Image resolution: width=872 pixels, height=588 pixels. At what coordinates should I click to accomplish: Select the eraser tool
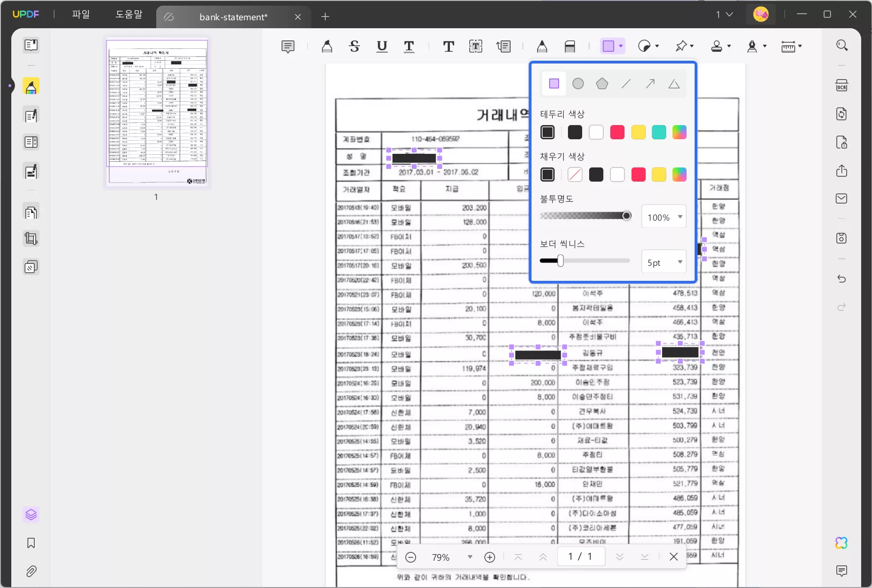pos(570,46)
